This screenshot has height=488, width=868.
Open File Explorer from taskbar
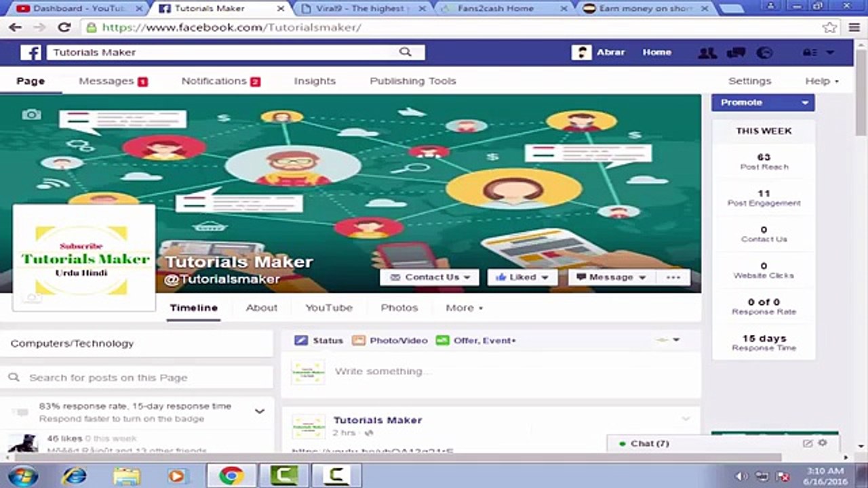point(125,476)
